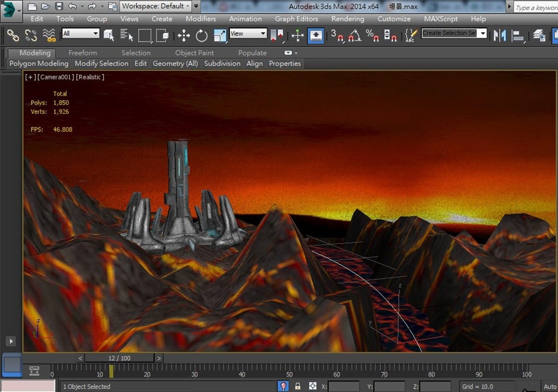This screenshot has width=558, height=392.
Task: Save the file using the toolbar icon
Action: point(58,7)
